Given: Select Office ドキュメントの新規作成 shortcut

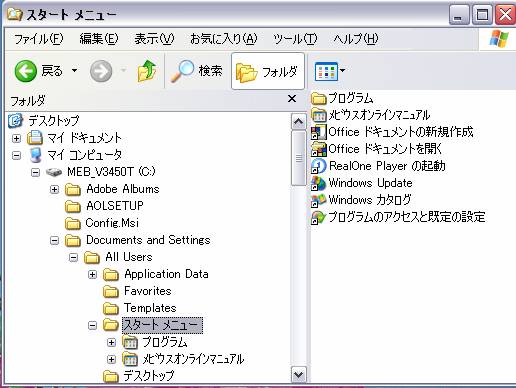Looking at the screenshot, I should 392,132.
